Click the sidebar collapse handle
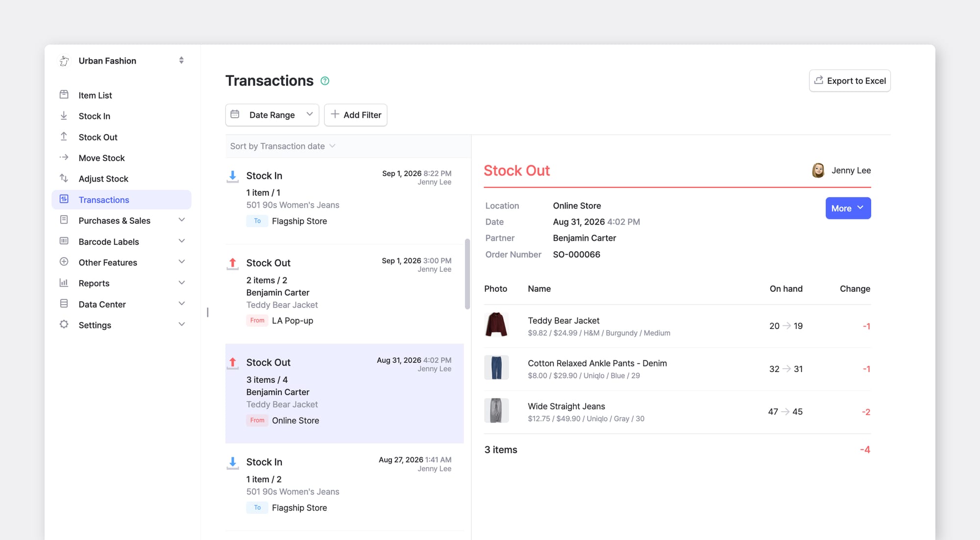Screen dimensions: 980x540 click(x=208, y=312)
